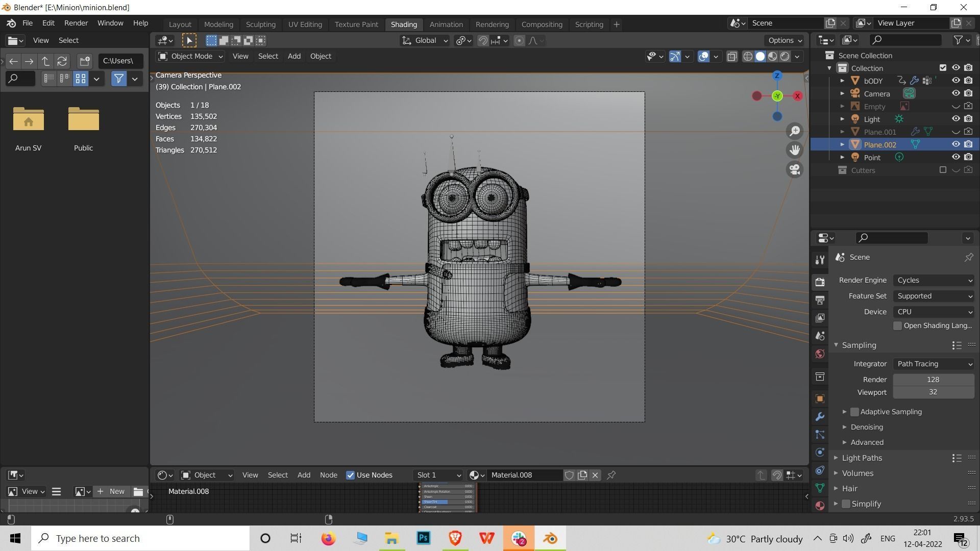
Task: Enable Simplify checkbox
Action: click(x=846, y=504)
